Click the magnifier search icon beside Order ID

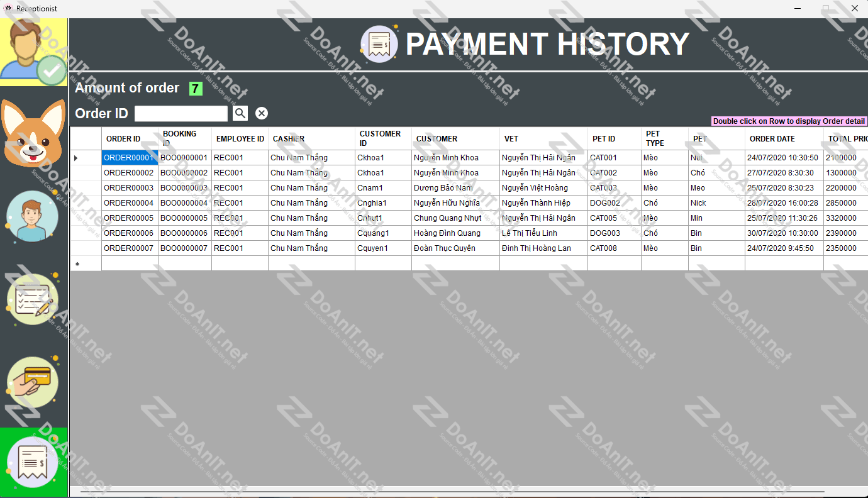[240, 113]
